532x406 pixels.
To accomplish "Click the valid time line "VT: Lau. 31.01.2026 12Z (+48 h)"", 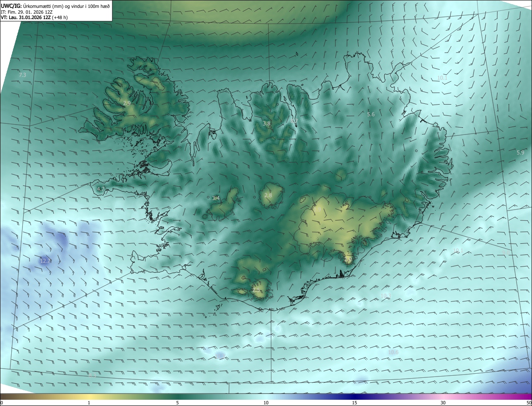I will 34,17.
